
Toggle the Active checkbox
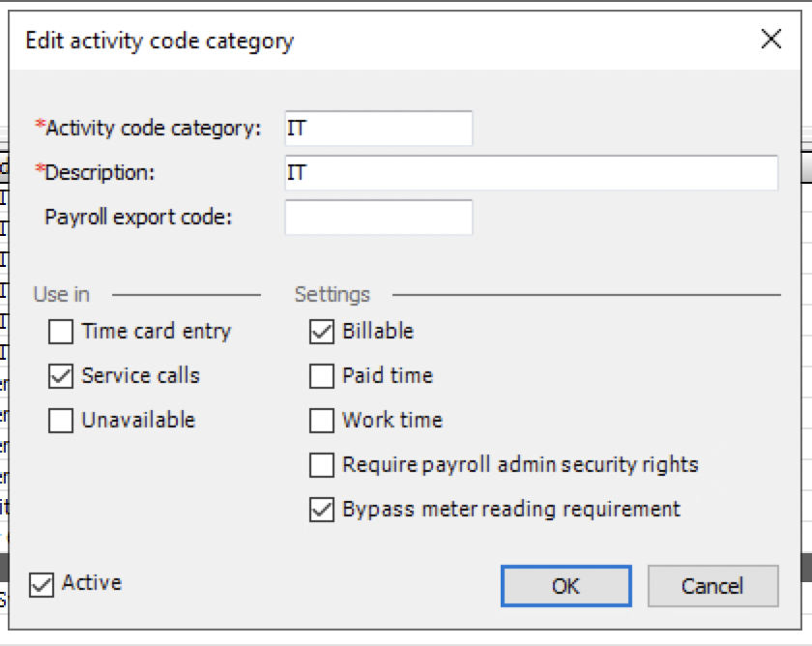(42, 585)
